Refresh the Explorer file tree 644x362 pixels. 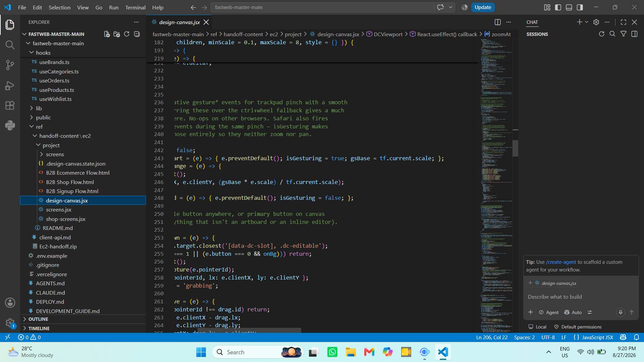coord(126,34)
